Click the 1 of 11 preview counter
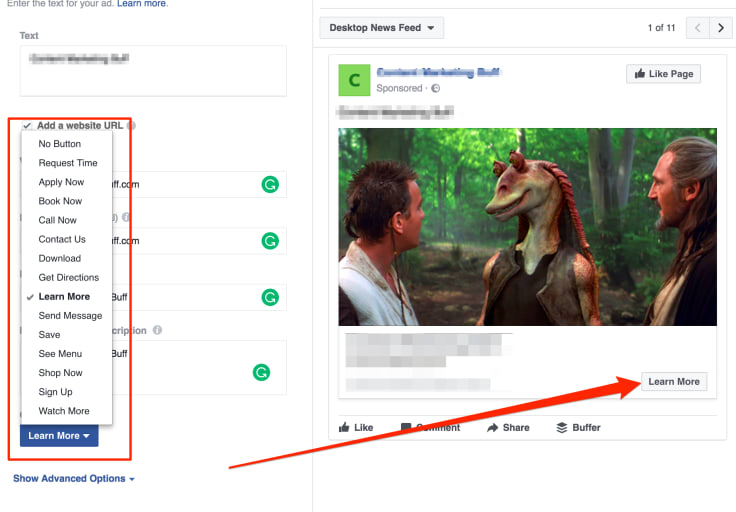 661,28
